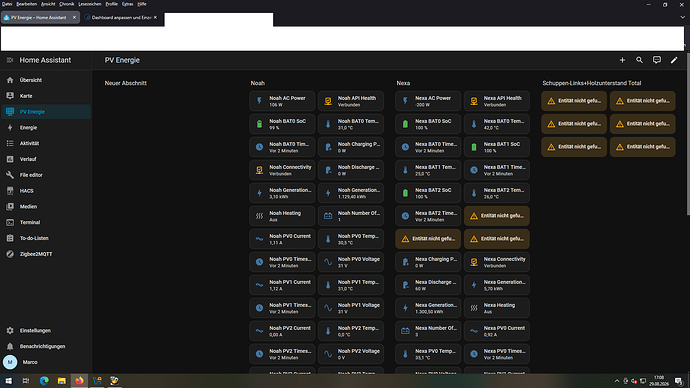Viewport: 690px width, 388px height.
Task: Open the Extras menu in Firefox
Action: [128, 4]
